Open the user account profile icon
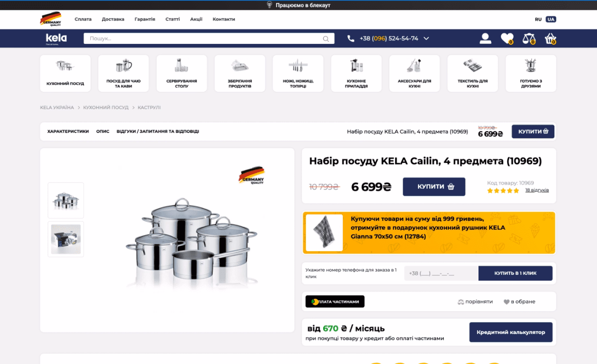The width and height of the screenshot is (597, 364). tap(485, 39)
